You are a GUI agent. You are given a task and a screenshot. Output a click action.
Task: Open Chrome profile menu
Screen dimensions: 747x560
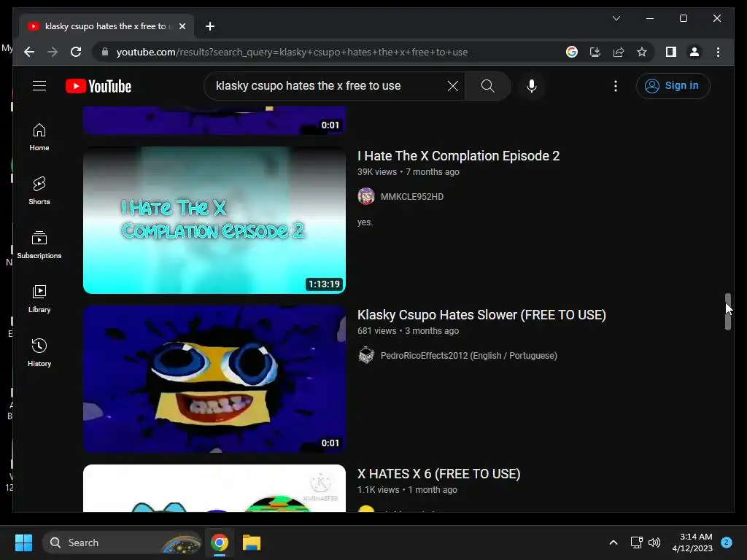click(694, 52)
